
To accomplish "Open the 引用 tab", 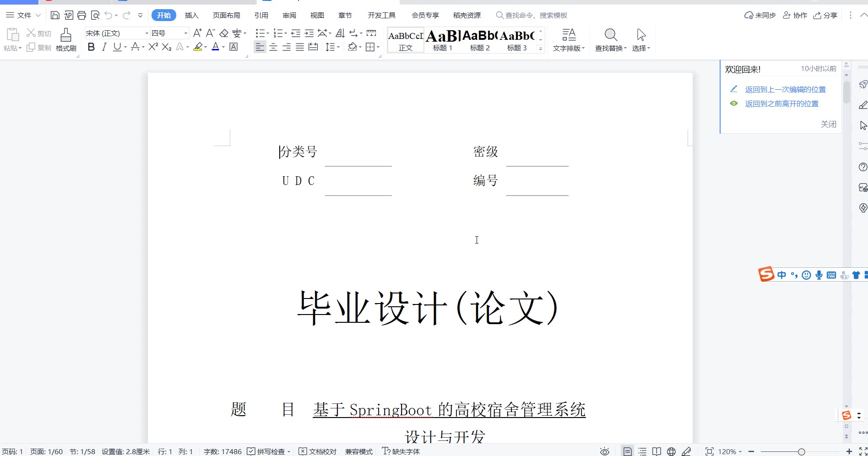I will click(x=261, y=16).
